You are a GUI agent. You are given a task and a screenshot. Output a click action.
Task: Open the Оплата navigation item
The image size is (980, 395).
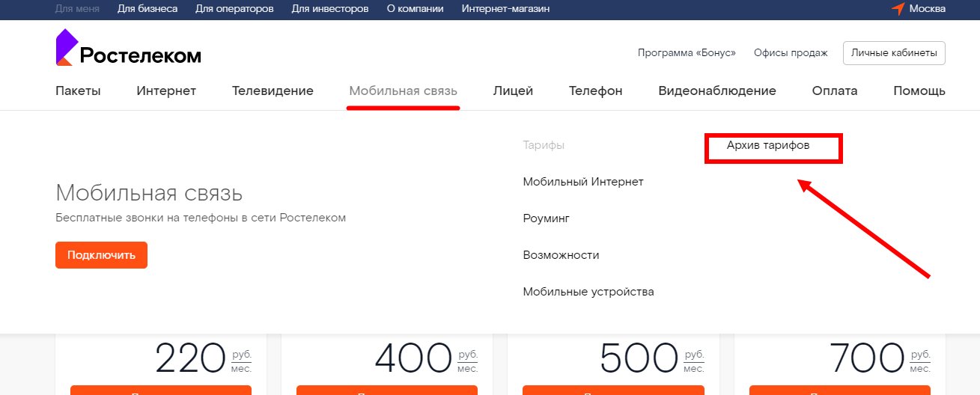[834, 91]
